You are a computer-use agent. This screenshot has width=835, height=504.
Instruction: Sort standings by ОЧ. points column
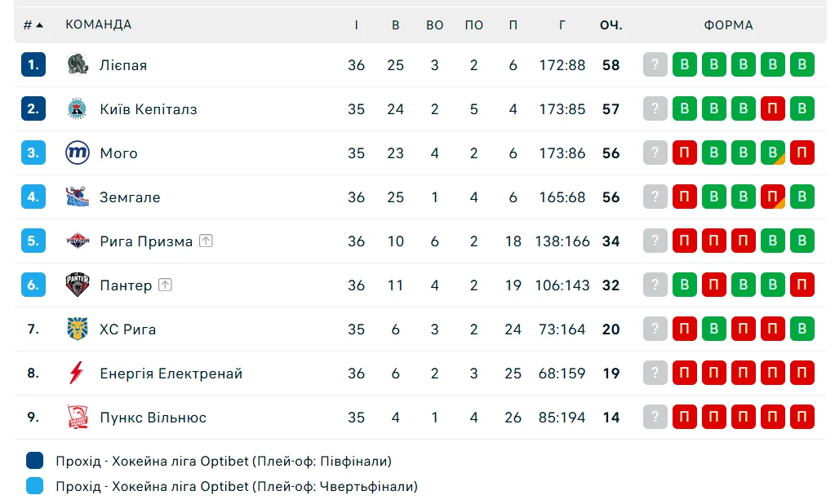tap(611, 25)
